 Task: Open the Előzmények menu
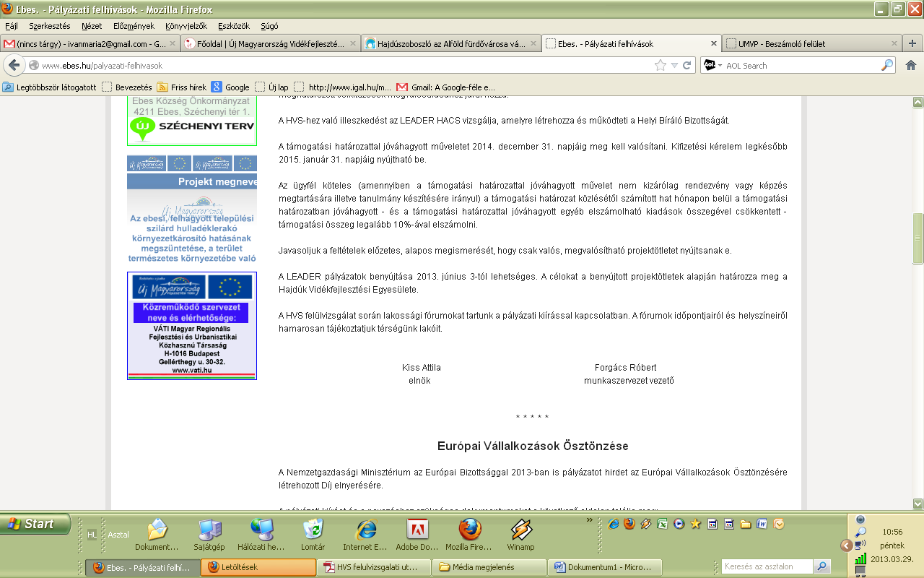click(x=134, y=25)
